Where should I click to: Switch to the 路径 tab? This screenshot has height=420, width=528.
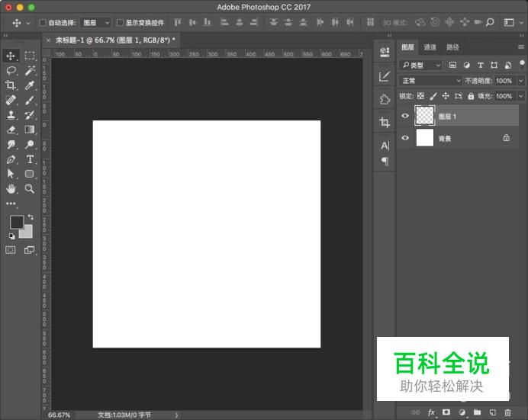point(452,47)
